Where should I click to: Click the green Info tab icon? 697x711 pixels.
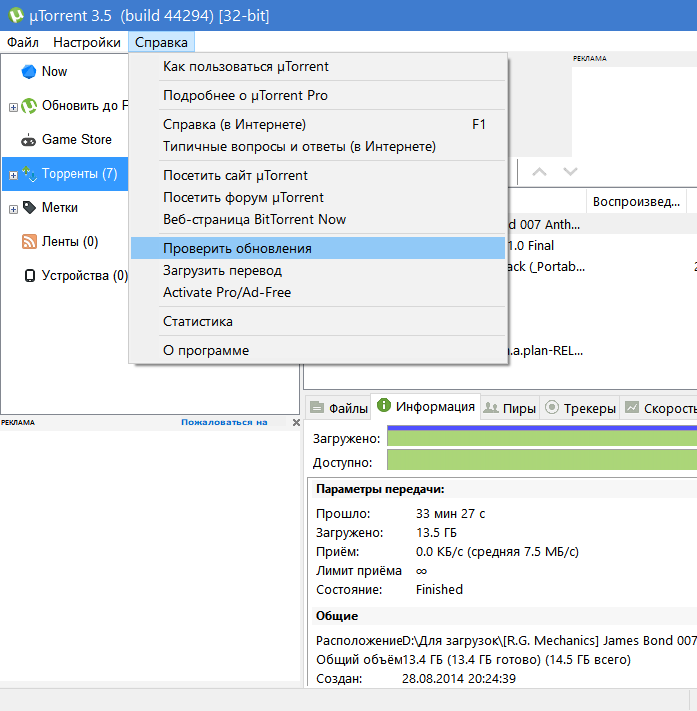coord(384,405)
